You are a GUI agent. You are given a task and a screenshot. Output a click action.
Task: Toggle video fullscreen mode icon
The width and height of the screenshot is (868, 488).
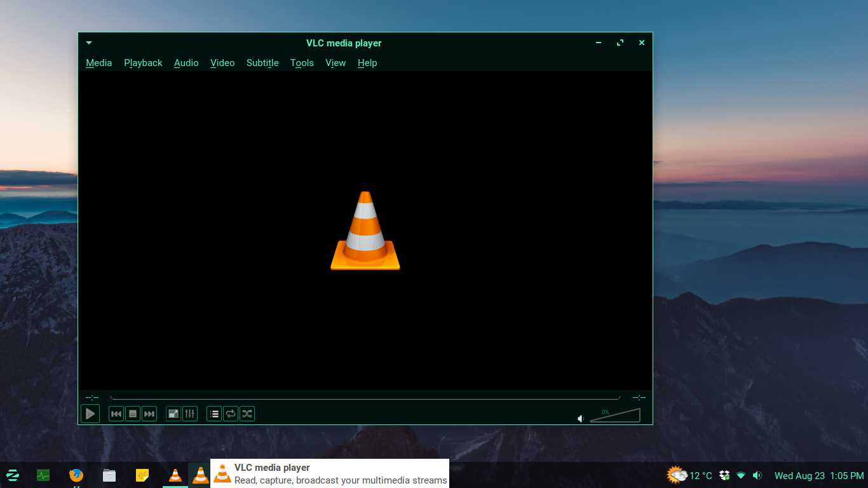point(173,414)
